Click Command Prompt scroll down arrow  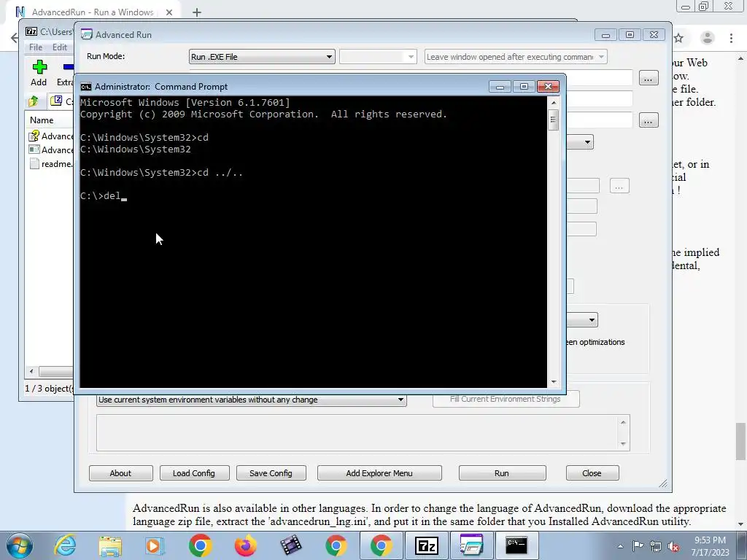coord(553,381)
